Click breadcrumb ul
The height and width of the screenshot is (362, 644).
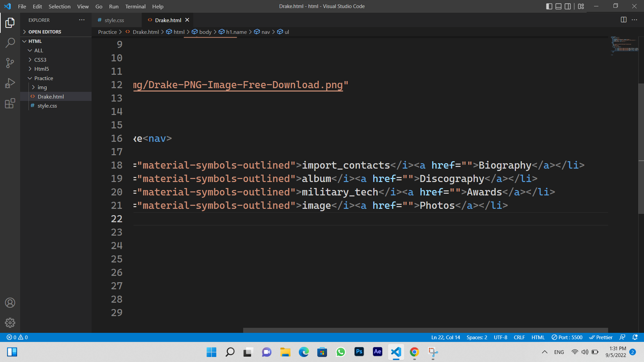point(283,32)
